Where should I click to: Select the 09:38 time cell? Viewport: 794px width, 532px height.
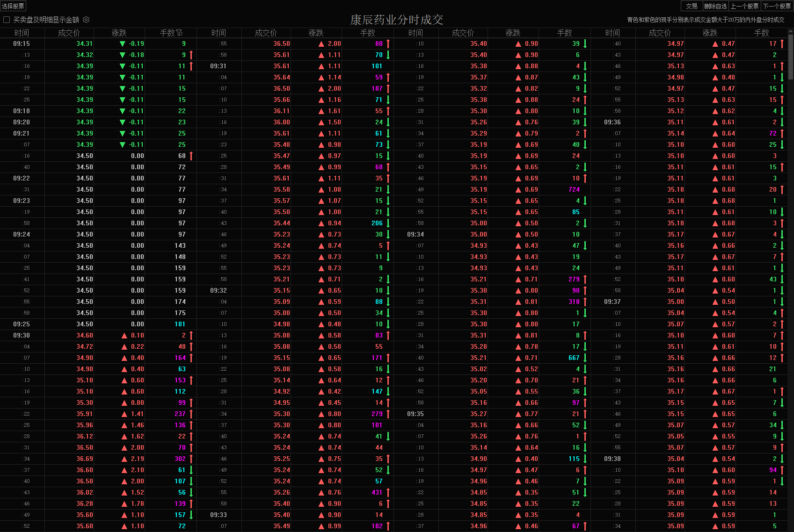pyautogui.click(x=612, y=459)
